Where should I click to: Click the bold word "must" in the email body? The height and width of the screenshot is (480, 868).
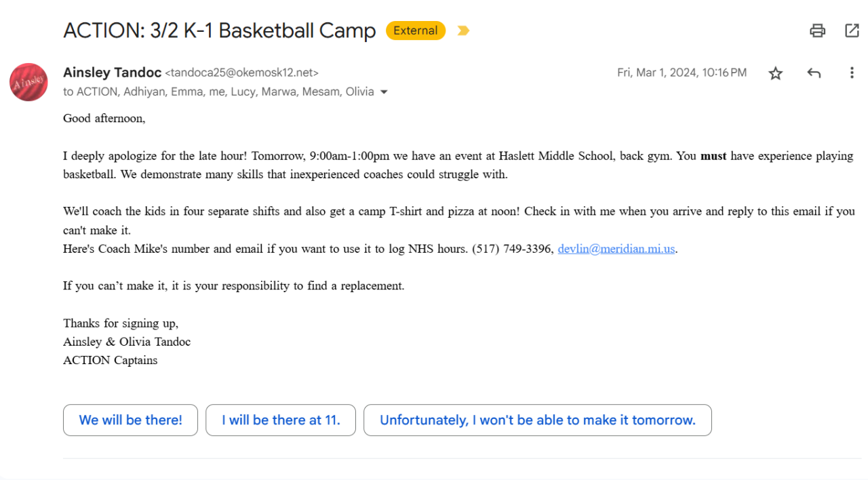click(x=713, y=156)
